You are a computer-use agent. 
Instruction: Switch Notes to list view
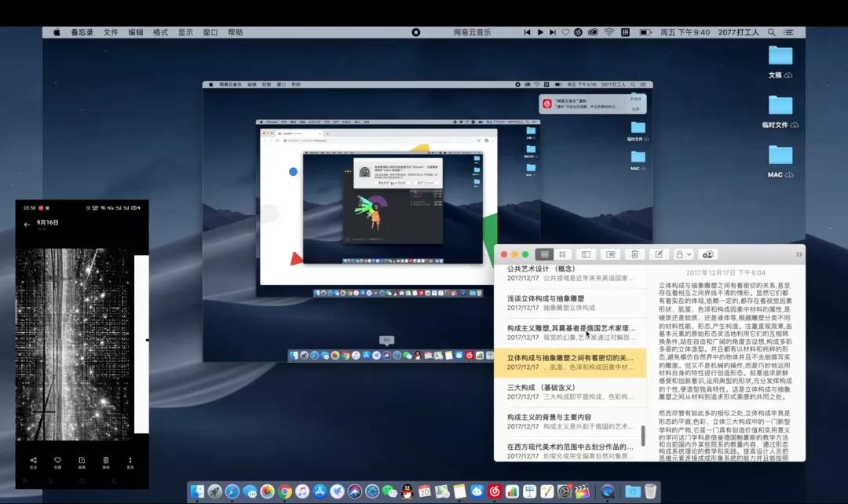(545, 254)
